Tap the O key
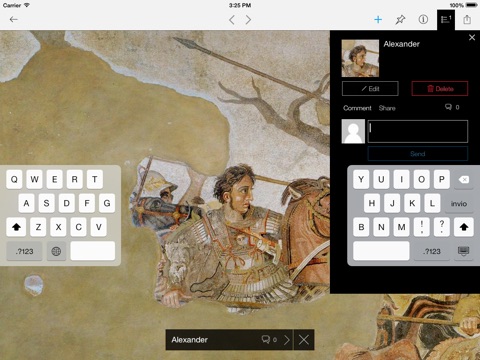 pos(422,179)
